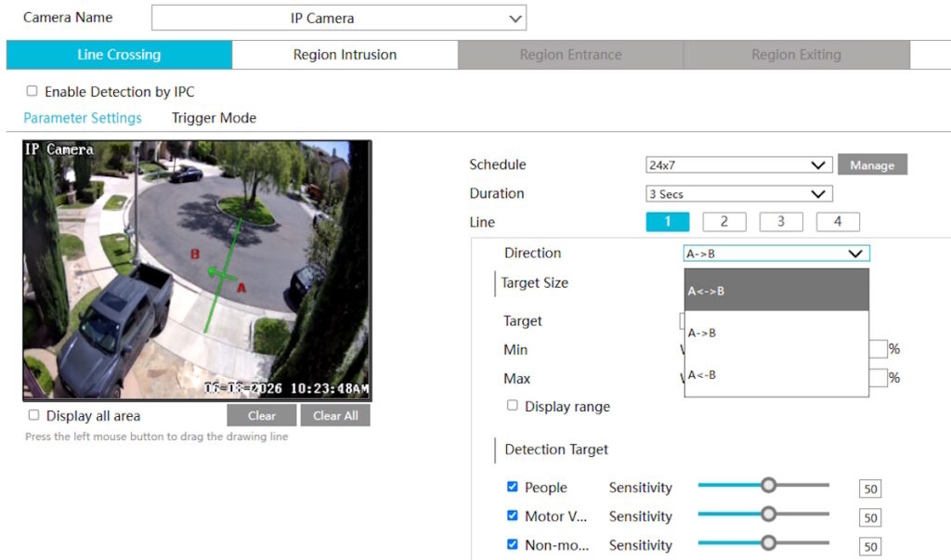This screenshot has width=951, height=560.
Task: Select the Region Exiting tab
Action: (x=796, y=55)
